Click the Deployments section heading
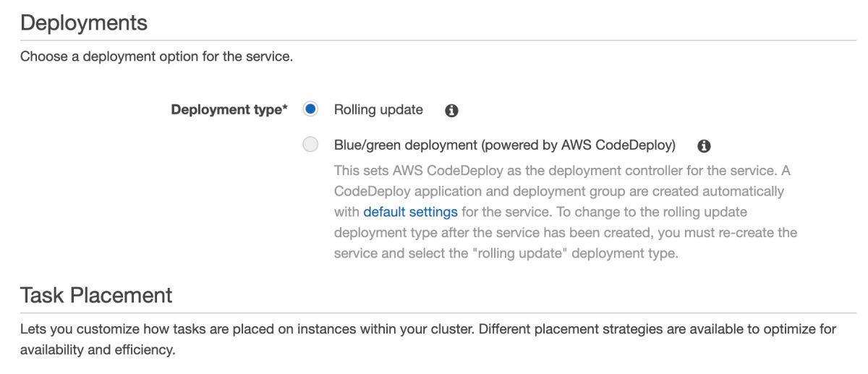The height and width of the screenshot is (374, 868). pos(84,22)
